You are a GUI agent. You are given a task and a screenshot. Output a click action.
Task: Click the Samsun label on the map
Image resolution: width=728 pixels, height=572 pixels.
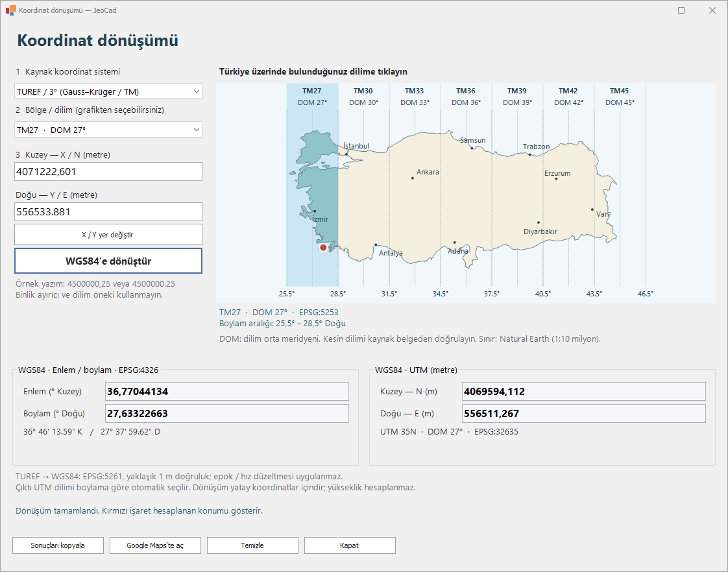(x=472, y=140)
